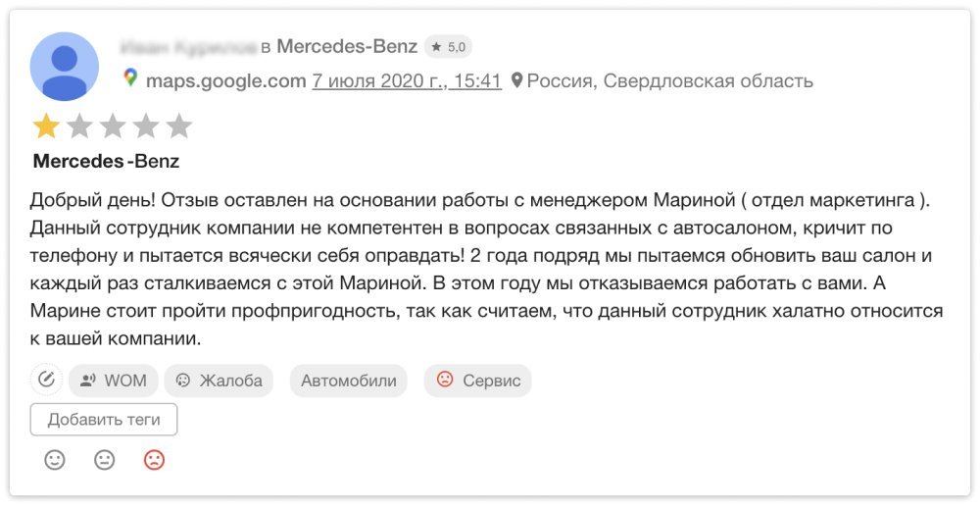Open the maps.google.com source link
The height and width of the screenshot is (508, 980).
pyautogui.click(x=225, y=80)
